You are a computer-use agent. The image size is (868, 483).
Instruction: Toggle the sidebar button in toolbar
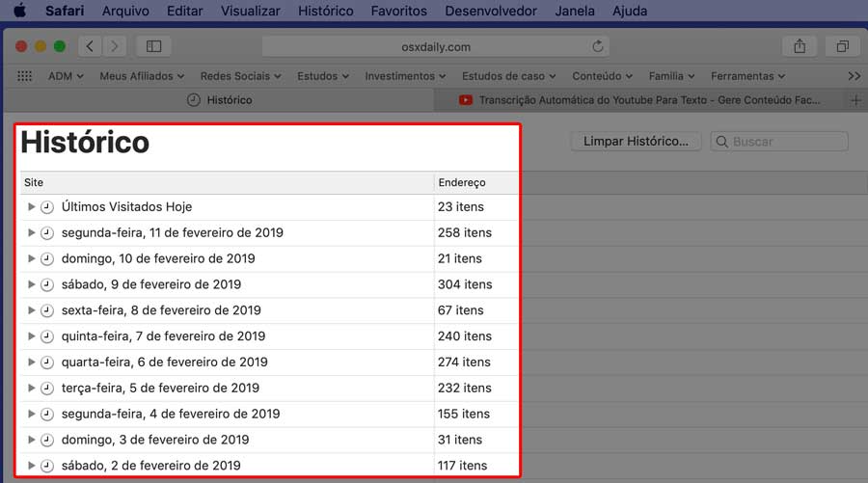point(153,46)
